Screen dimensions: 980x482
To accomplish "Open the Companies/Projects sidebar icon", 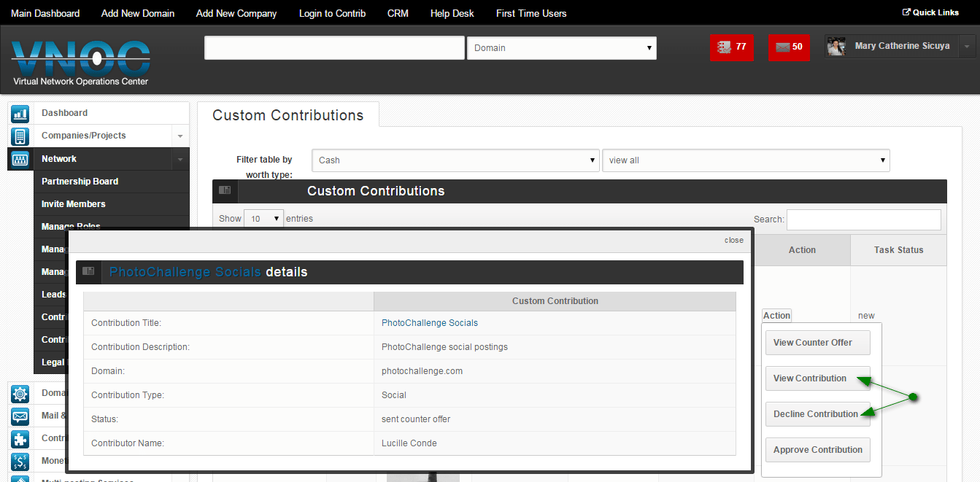I will click(x=20, y=136).
